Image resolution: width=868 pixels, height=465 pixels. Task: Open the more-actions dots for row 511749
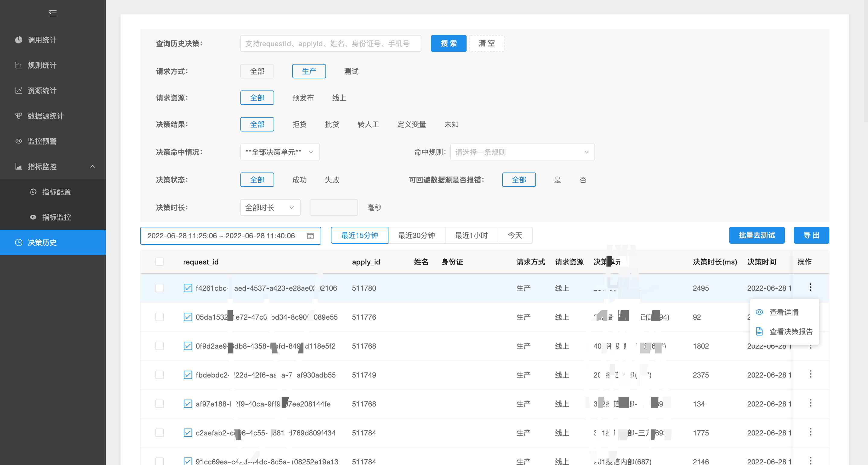pyautogui.click(x=810, y=374)
